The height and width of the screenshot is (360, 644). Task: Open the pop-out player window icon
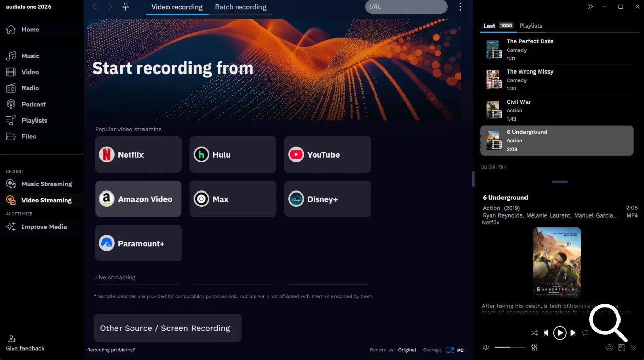[622, 347]
